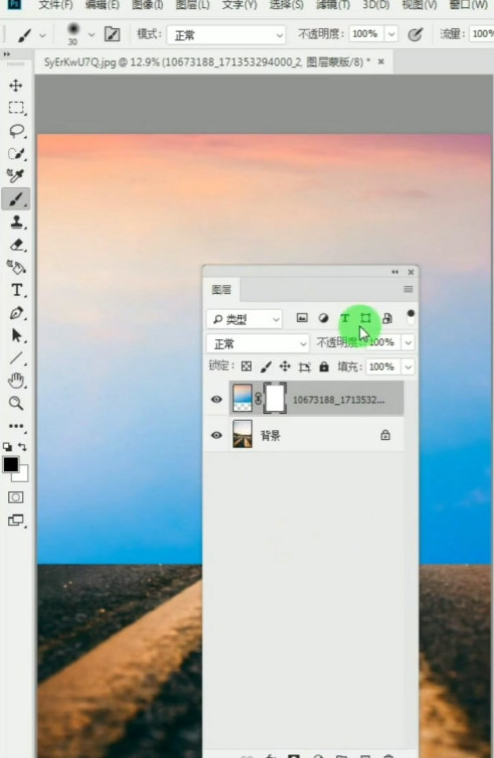
Task: Open the layer 填充 percentage dropdown
Action: point(408,367)
